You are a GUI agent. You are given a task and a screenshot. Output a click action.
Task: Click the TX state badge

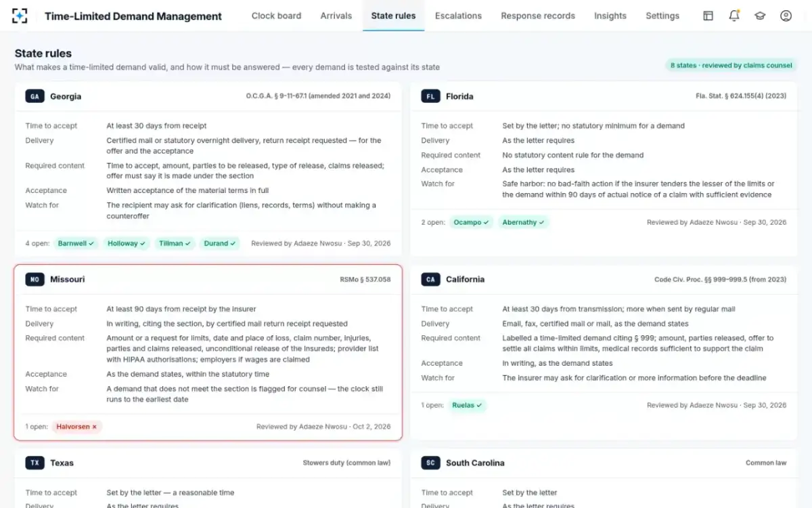click(x=35, y=463)
